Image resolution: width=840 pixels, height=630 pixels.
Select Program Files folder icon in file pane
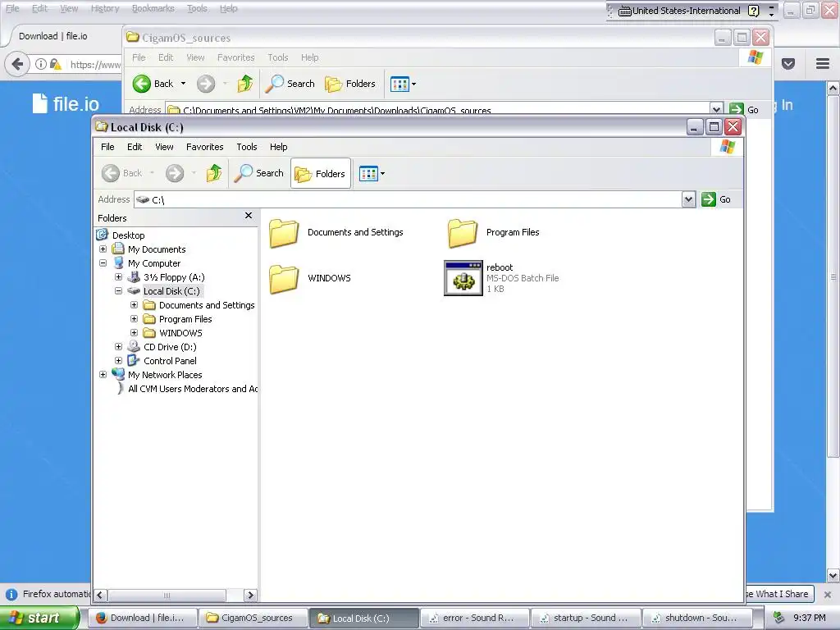(463, 233)
